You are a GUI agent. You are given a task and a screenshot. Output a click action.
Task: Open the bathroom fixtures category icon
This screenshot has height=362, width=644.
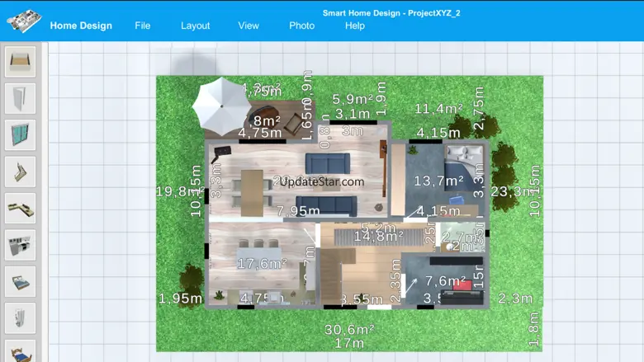(20, 318)
